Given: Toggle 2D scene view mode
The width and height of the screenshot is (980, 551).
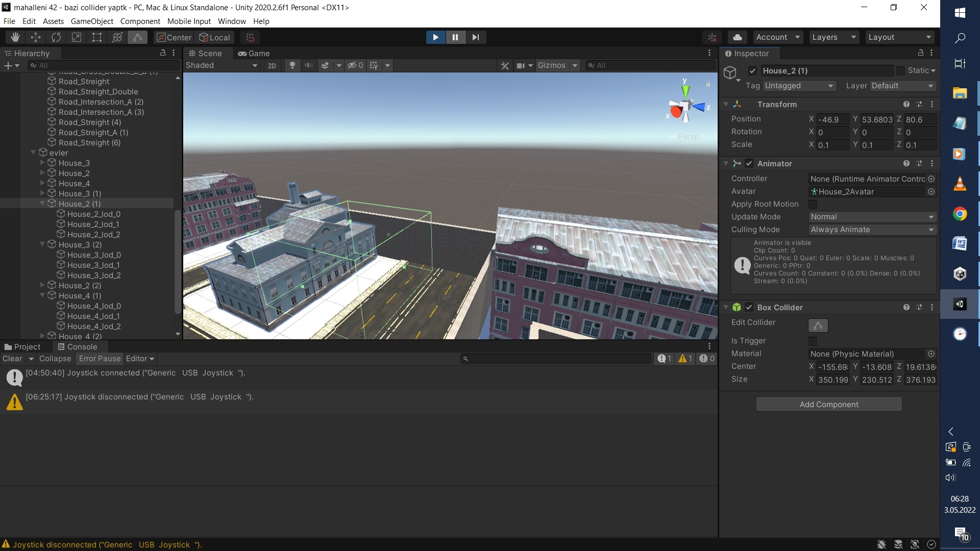Looking at the screenshot, I should 272,65.
